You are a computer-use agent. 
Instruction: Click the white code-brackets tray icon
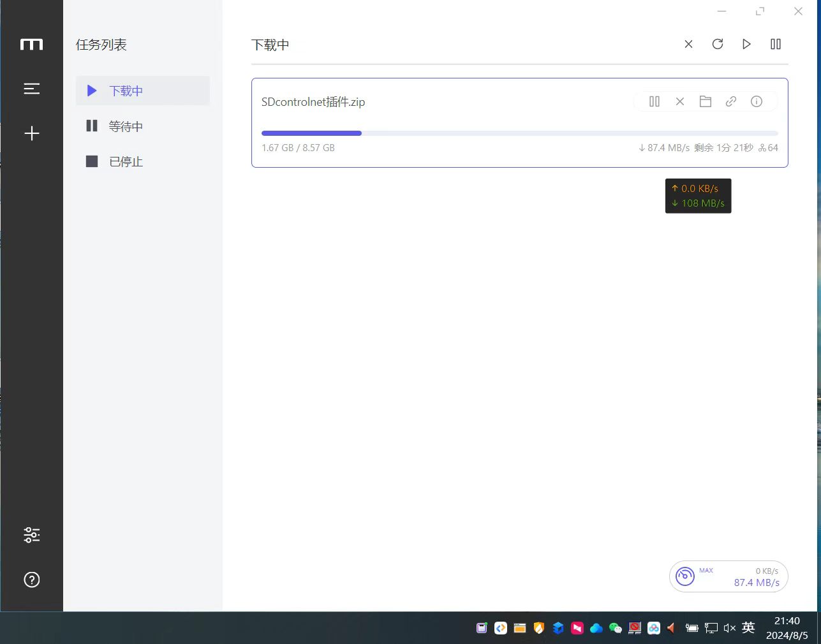point(501,628)
